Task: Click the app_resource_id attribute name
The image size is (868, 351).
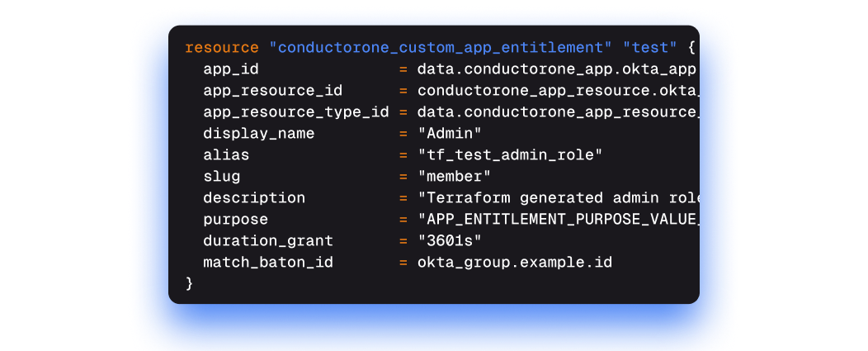Action: coord(272,90)
